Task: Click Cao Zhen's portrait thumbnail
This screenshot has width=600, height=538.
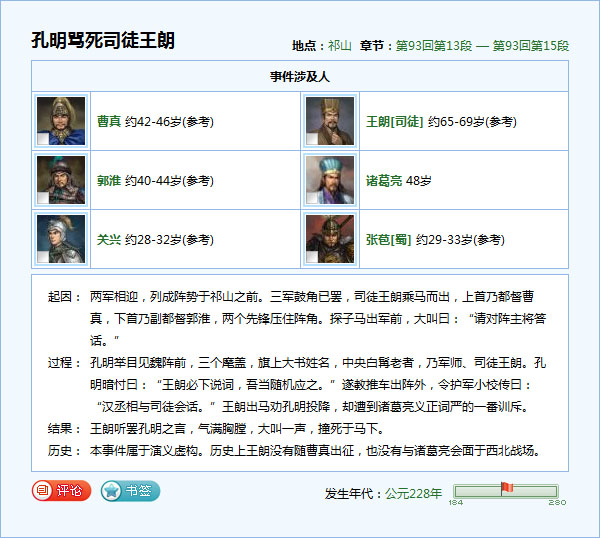Action: click(x=60, y=121)
